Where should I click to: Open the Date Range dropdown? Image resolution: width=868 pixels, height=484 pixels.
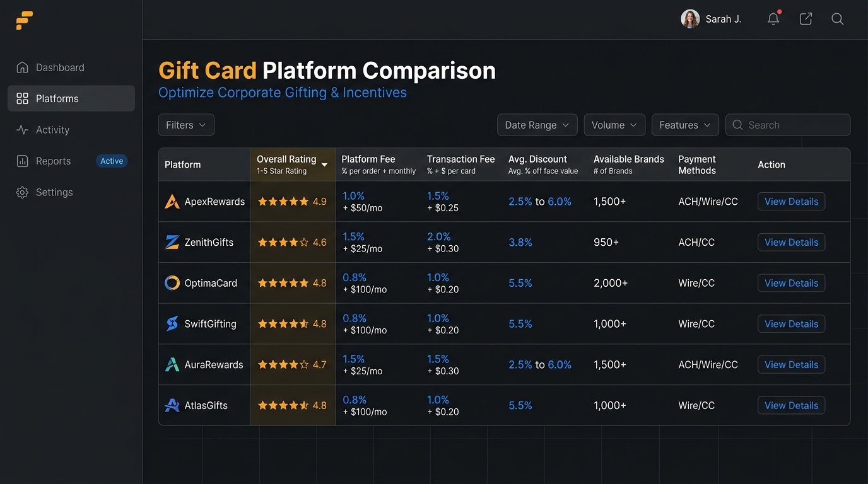(537, 125)
